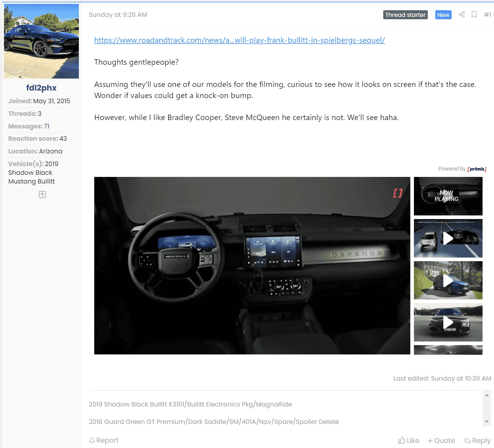Image resolution: width=494 pixels, height=448 pixels.
Task: Open the post number #1 permalink
Action: [487, 15]
